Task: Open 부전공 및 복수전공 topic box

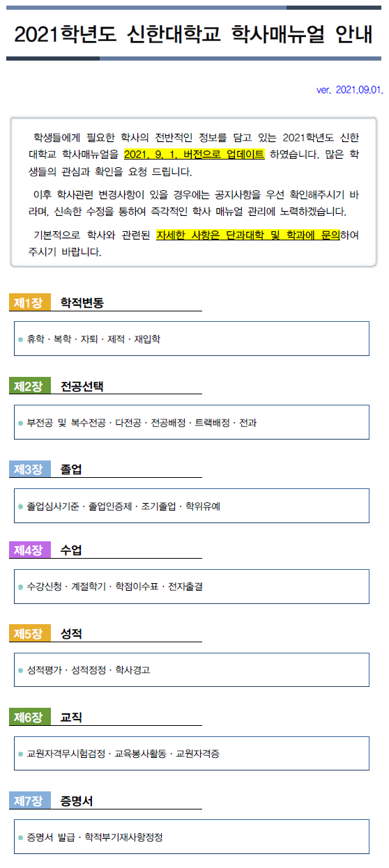Action: click(192, 422)
